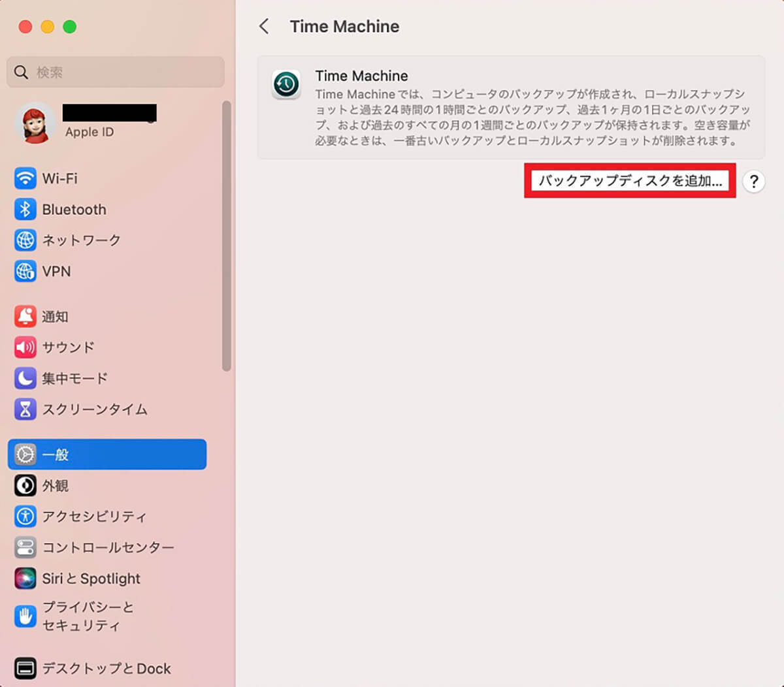Click the Time Machine description paragraph

pos(533,118)
